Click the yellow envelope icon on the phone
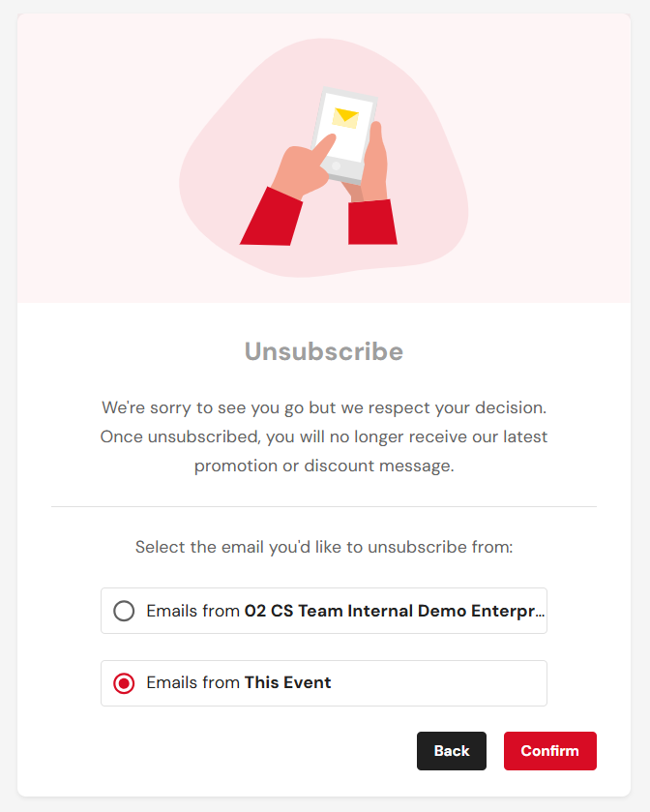650x812 pixels. click(x=345, y=118)
